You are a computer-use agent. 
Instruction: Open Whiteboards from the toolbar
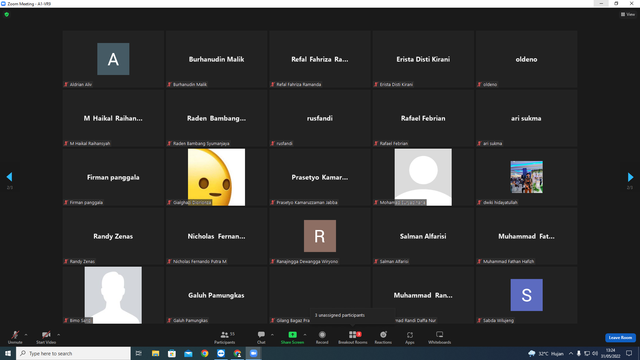440,337
